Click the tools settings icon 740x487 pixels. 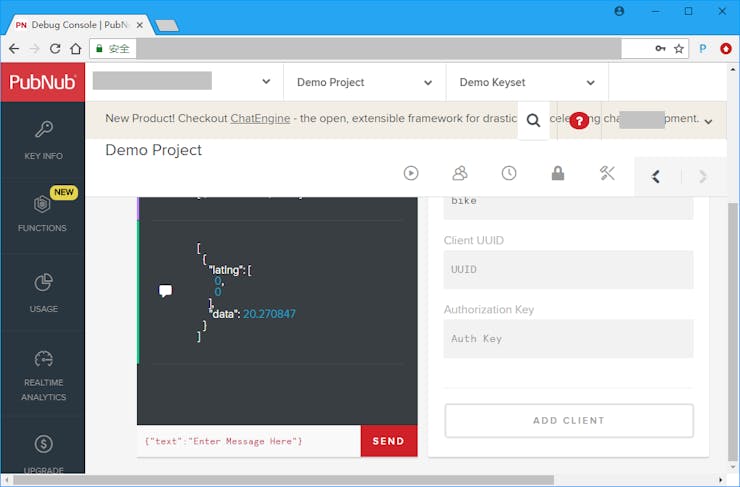pyautogui.click(x=607, y=173)
